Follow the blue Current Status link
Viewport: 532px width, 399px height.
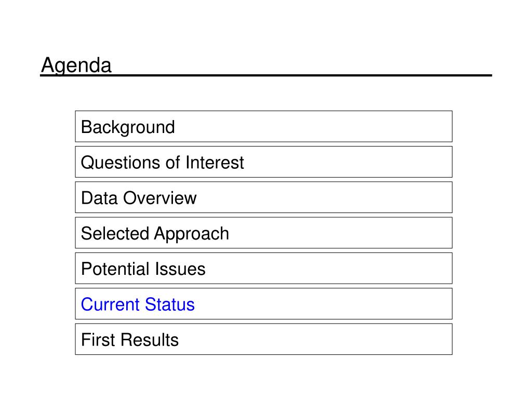click(138, 304)
